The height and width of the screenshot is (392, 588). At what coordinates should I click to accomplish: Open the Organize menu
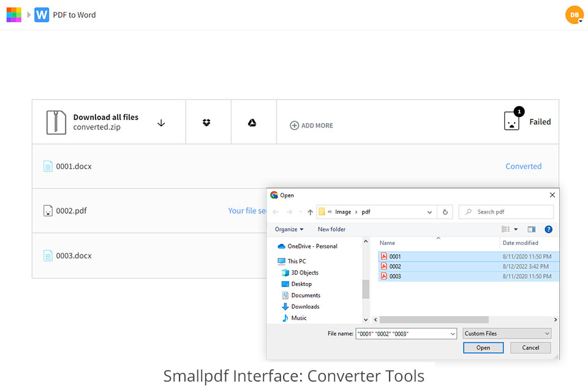[x=289, y=229]
